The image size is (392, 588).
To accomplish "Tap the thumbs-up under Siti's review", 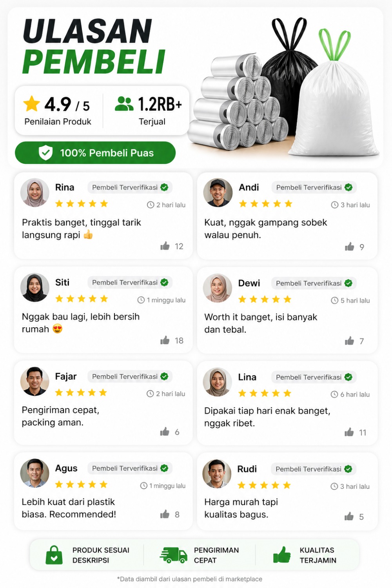I will click(165, 340).
